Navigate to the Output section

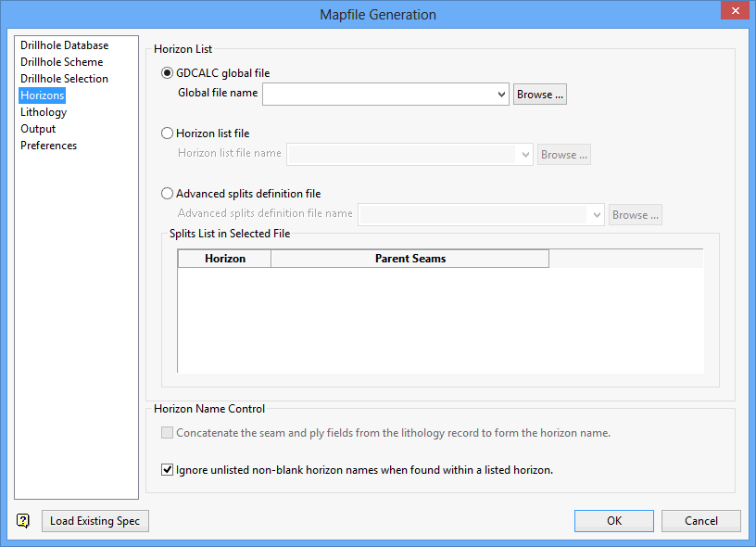(38, 129)
